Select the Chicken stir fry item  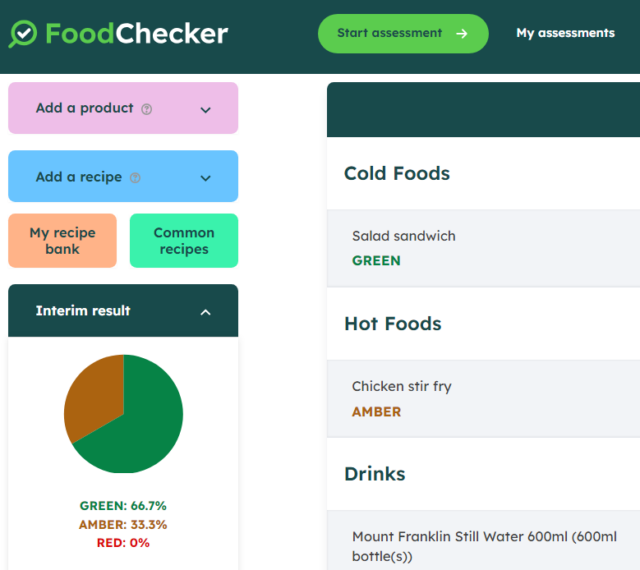point(483,399)
